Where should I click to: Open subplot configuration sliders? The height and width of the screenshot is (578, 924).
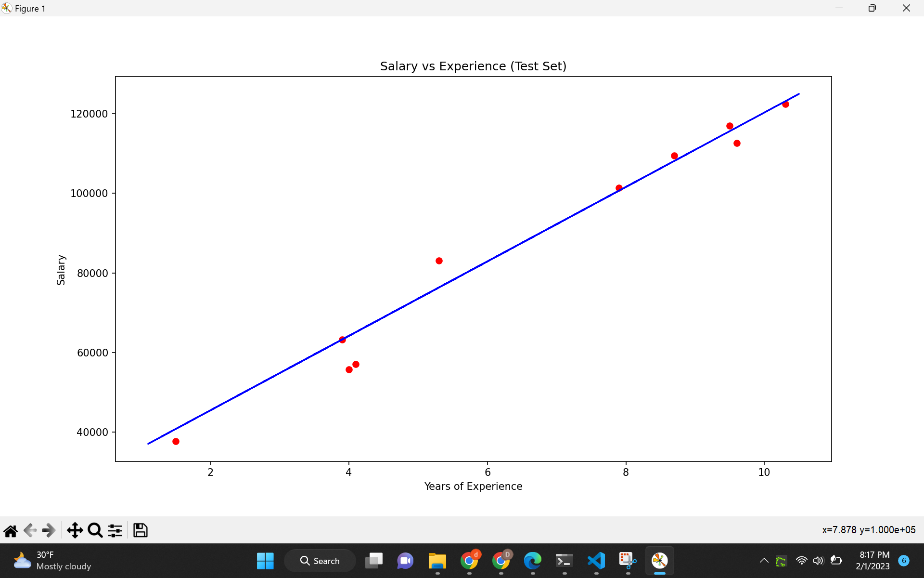point(115,530)
